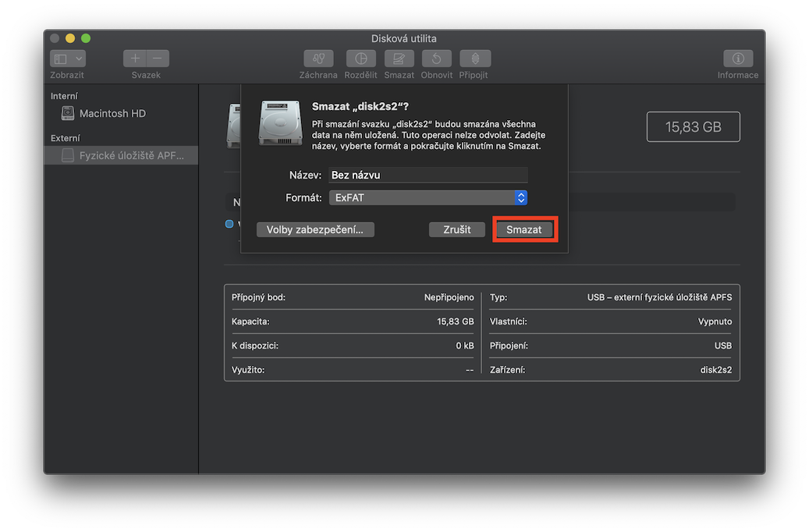
Task: Click the disk drive icon in the dialog
Action: tap(280, 122)
